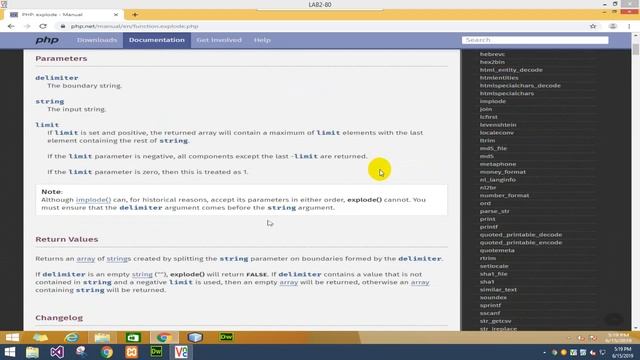This screenshot has width=640, height=360.
Task: Bookmark this page with the star icon
Action: 593,26
